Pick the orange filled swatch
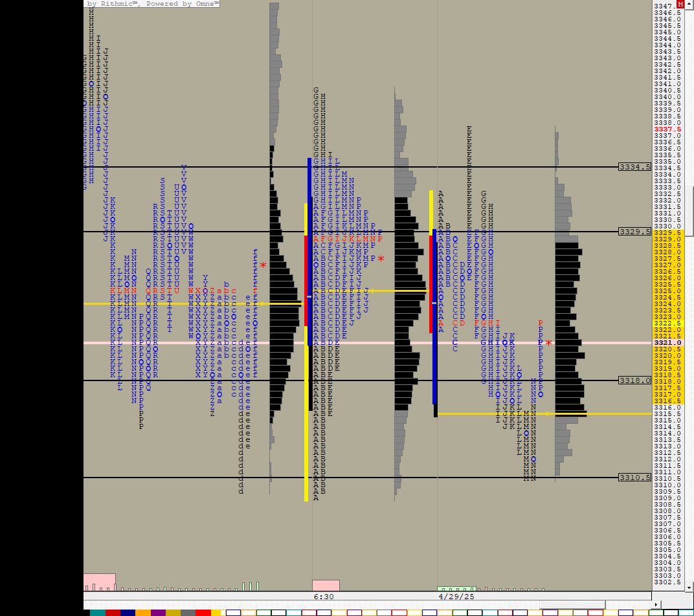 pos(143,613)
